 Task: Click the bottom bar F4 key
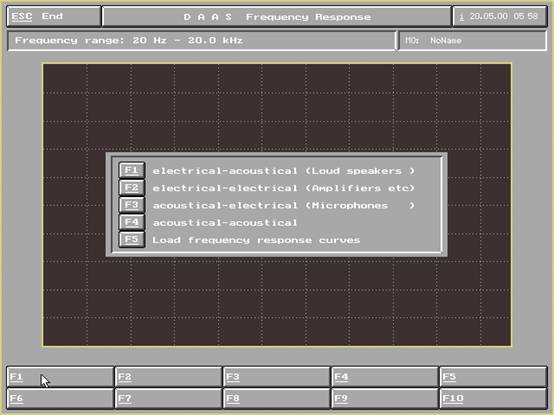tap(385, 377)
